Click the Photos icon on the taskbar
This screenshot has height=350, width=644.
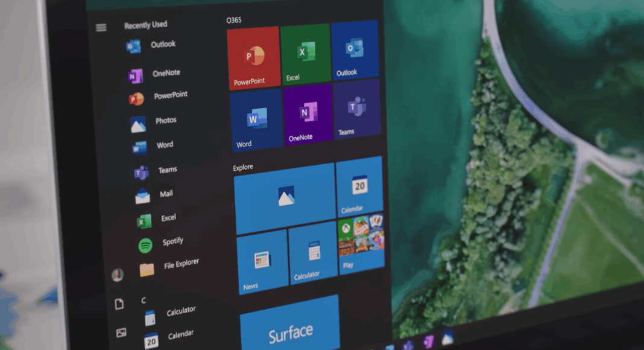[447, 338]
